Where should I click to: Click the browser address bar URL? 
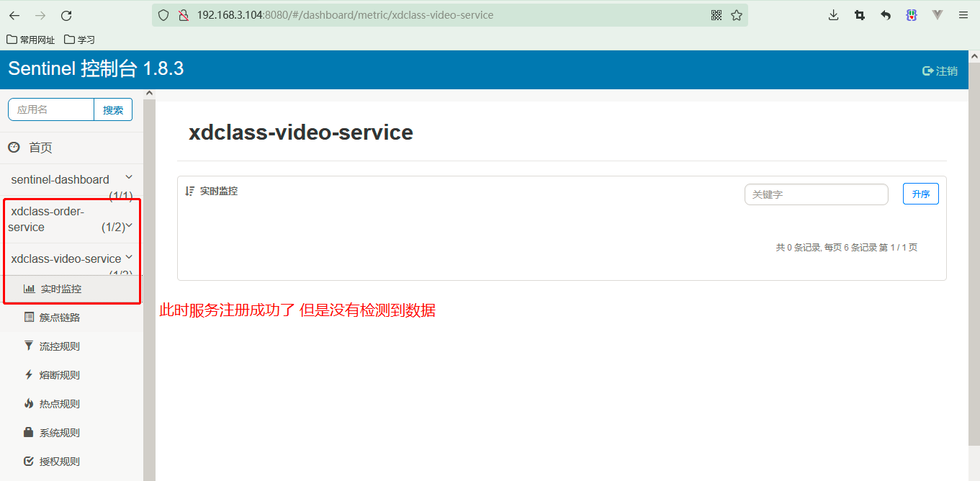click(x=345, y=15)
